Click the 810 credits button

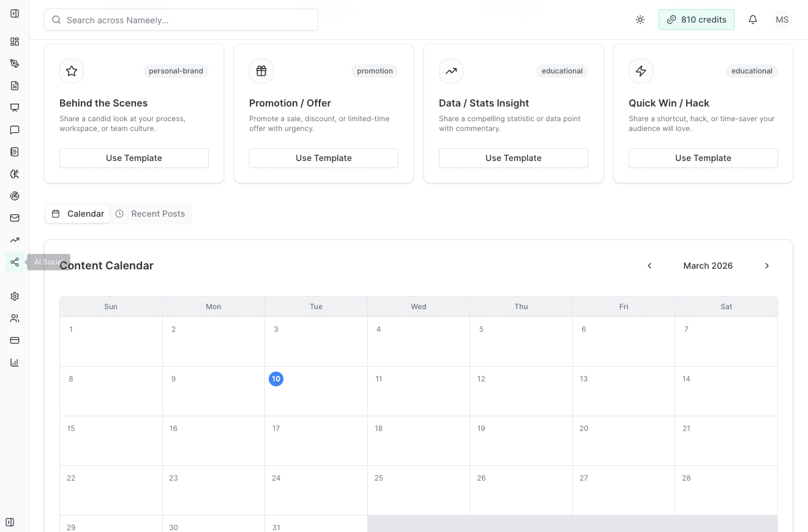[696, 19]
